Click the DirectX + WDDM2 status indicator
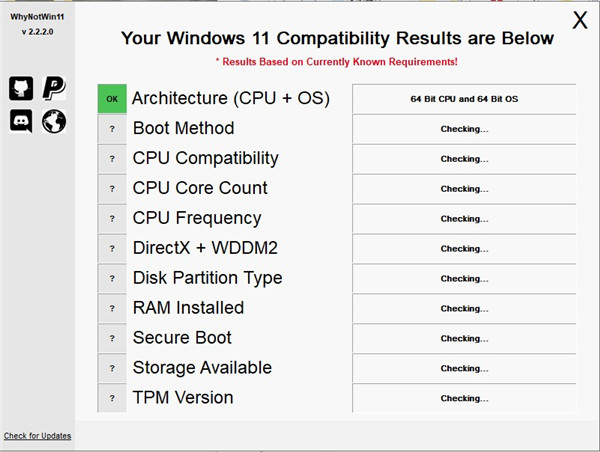600x452 pixels. (x=112, y=249)
